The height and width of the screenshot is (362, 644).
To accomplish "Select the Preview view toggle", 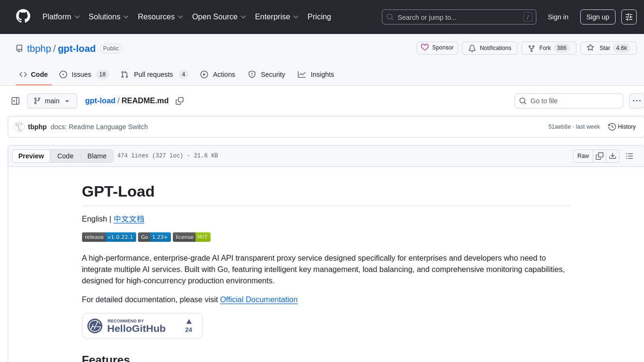I will click(x=31, y=156).
